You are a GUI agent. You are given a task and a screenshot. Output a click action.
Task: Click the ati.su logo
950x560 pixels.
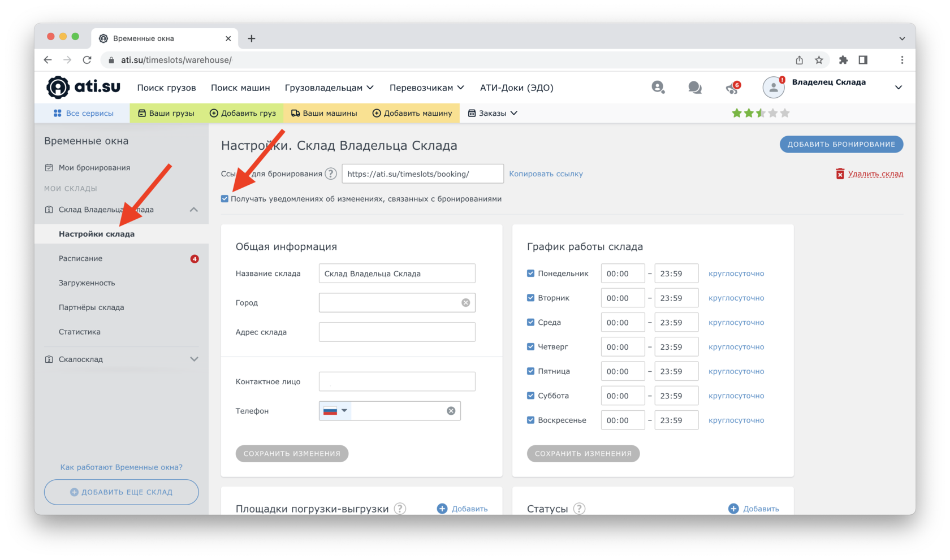click(83, 87)
